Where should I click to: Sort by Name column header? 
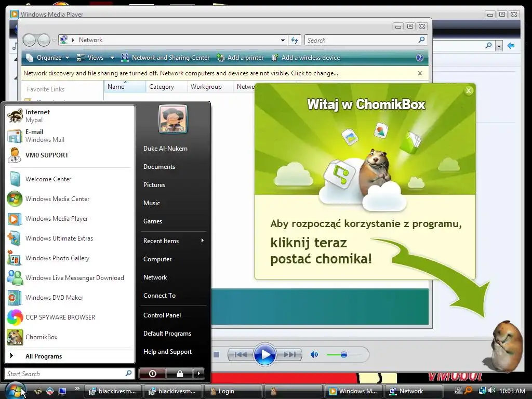click(x=125, y=87)
